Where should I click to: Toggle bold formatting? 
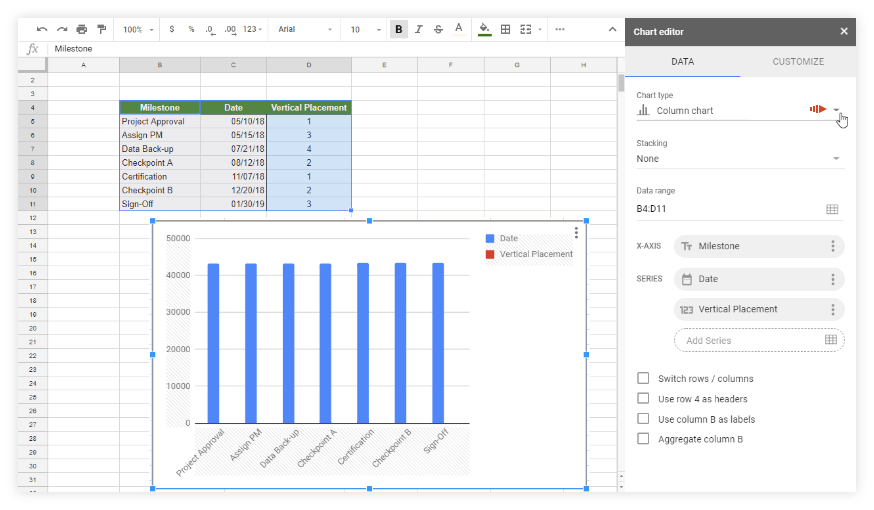click(x=399, y=29)
